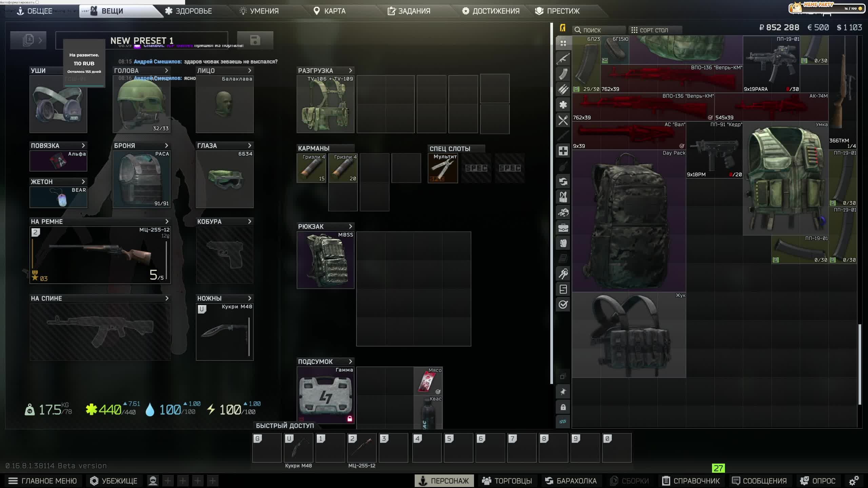
Task: Click the save preset floppy disk button
Action: pos(255,40)
